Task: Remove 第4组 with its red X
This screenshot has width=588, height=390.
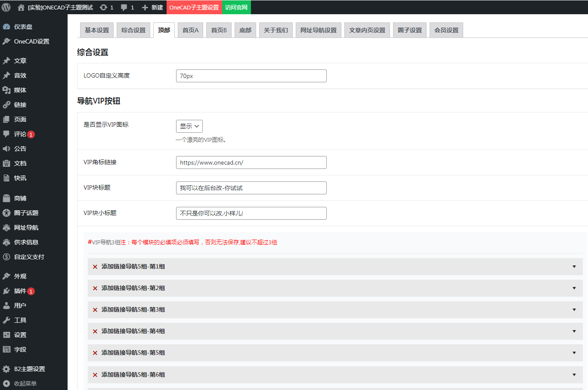Action: click(95, 331)
